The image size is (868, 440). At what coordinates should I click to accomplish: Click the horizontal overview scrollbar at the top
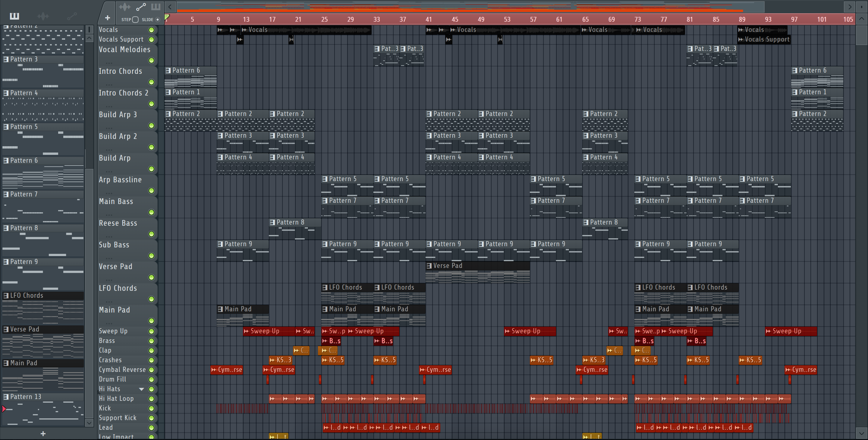[x=470, y=6]
